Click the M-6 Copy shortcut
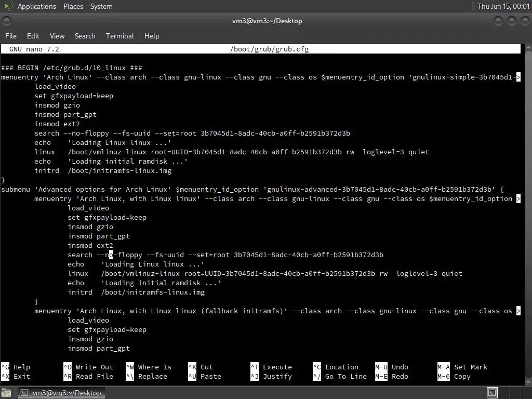Viewport: 532px width, 399px height. (454, 377)
